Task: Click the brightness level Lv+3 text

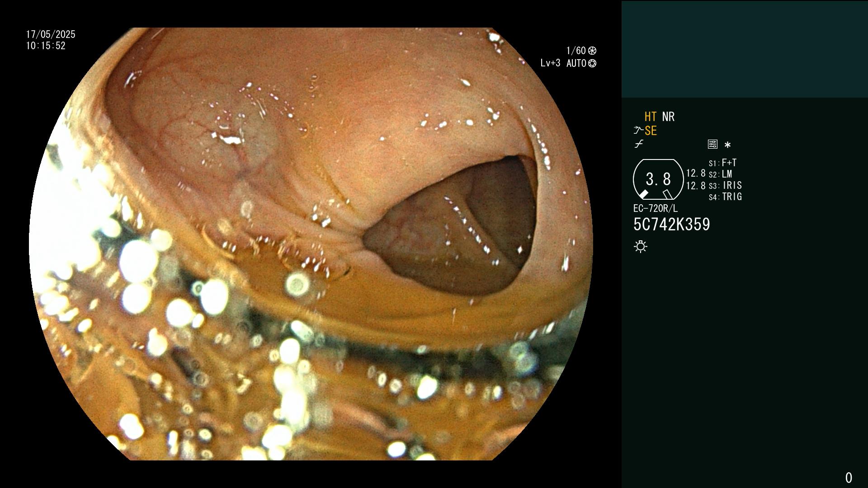Action: point(550,63)
